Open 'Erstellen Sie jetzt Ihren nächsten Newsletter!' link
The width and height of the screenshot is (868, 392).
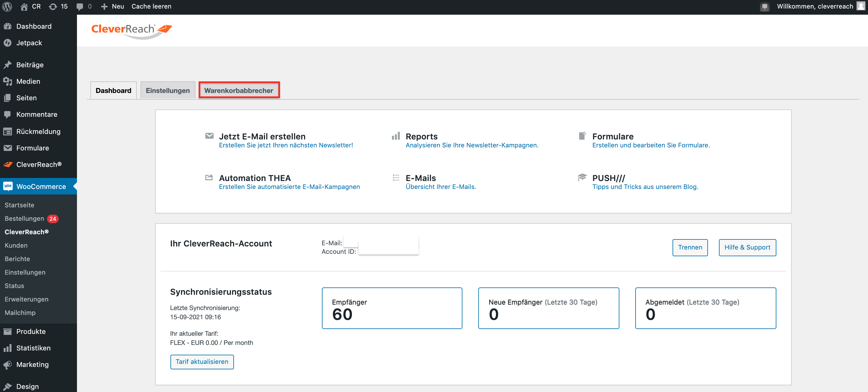pyautogui.click(x=286, y=145)
